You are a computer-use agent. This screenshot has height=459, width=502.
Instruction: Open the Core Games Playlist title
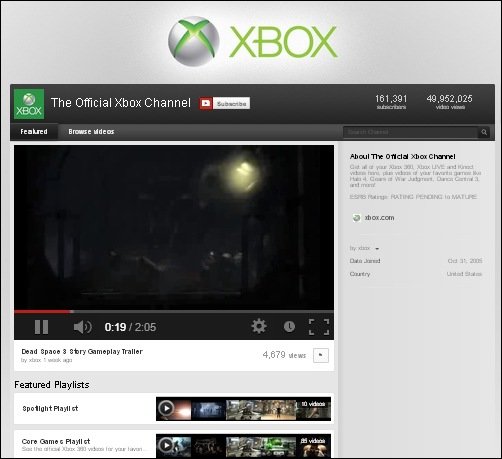coord(56,441)
